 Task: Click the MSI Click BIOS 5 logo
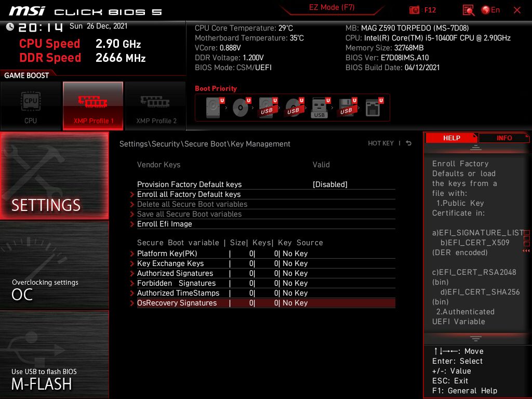tap(85, 11)
